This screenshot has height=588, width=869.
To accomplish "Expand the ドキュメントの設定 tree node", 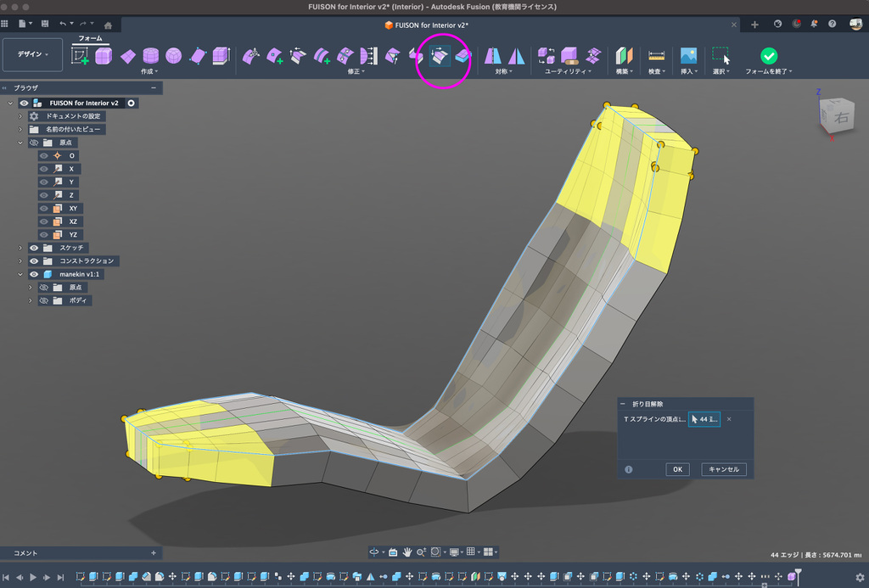I will pyautogui.click(x=20, y=116).
